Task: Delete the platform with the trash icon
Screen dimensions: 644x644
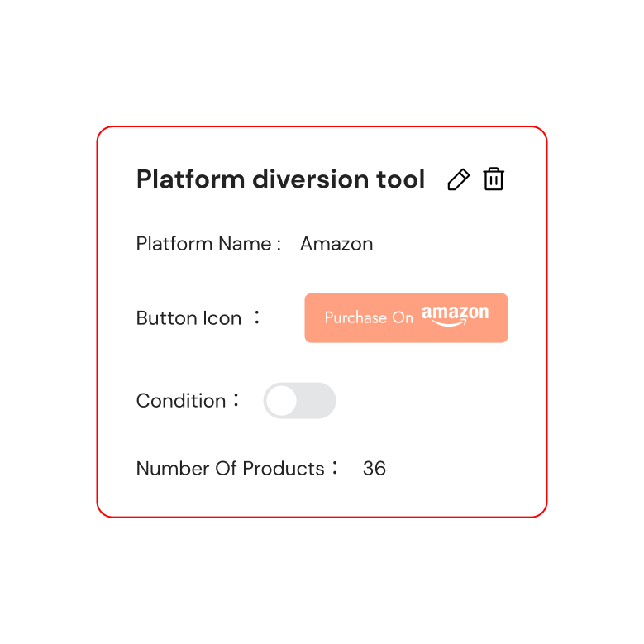Action: tap(494, 179)
